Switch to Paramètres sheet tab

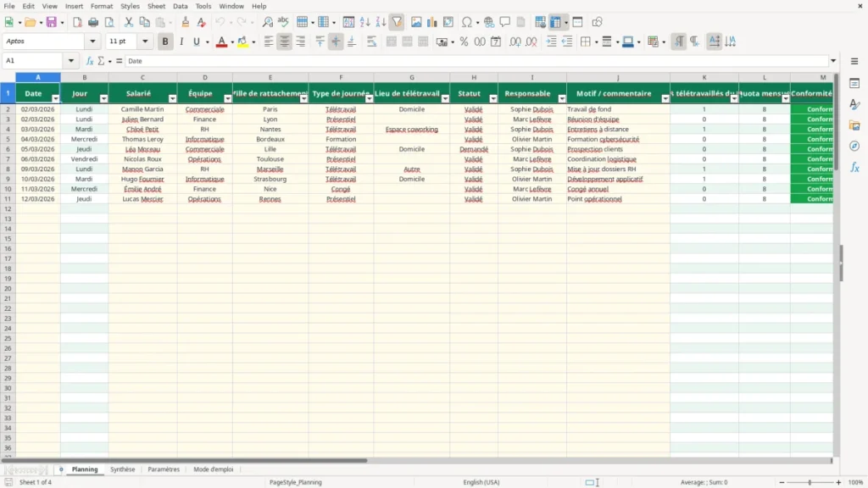click(x=164, y=469)
